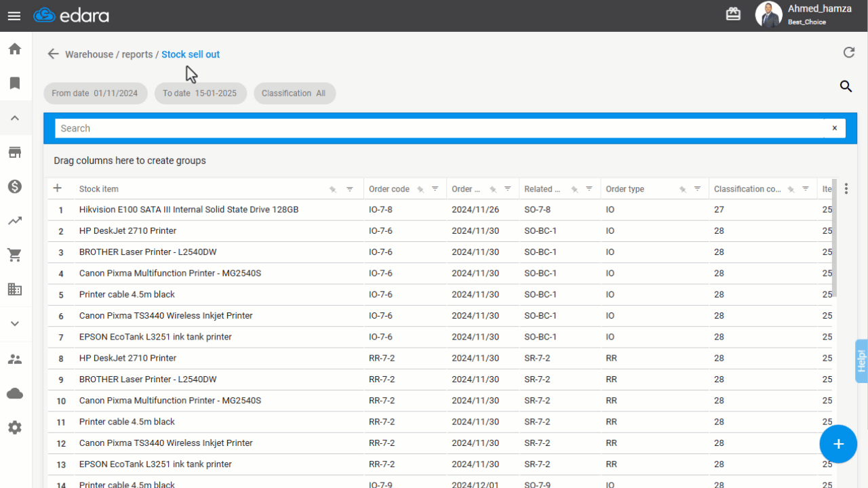Click classification code 27
This screenshot has width=868, height=488.
pyautogui.click(x=719, y=209)
